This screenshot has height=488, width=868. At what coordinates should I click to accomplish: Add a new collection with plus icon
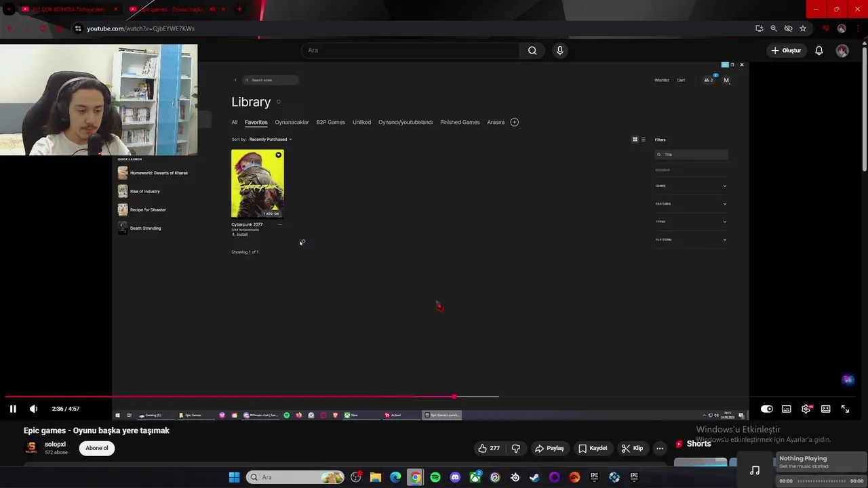click(x=514, y=122)
